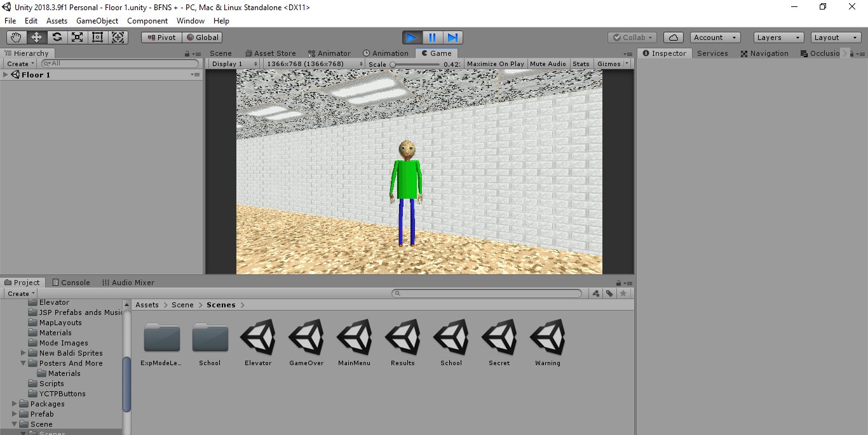The image size is (868, 435).
Task: Open the Account dropdown
Action: (x=715, y=37)
